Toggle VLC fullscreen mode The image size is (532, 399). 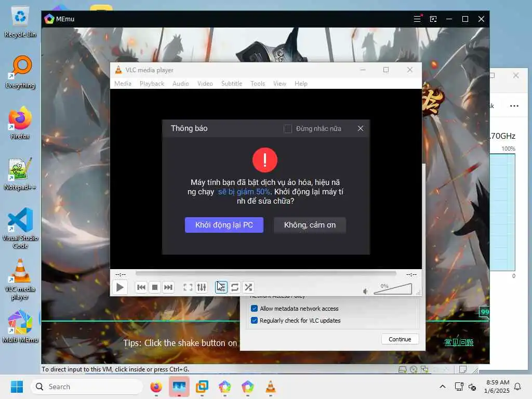click(188, 287)
